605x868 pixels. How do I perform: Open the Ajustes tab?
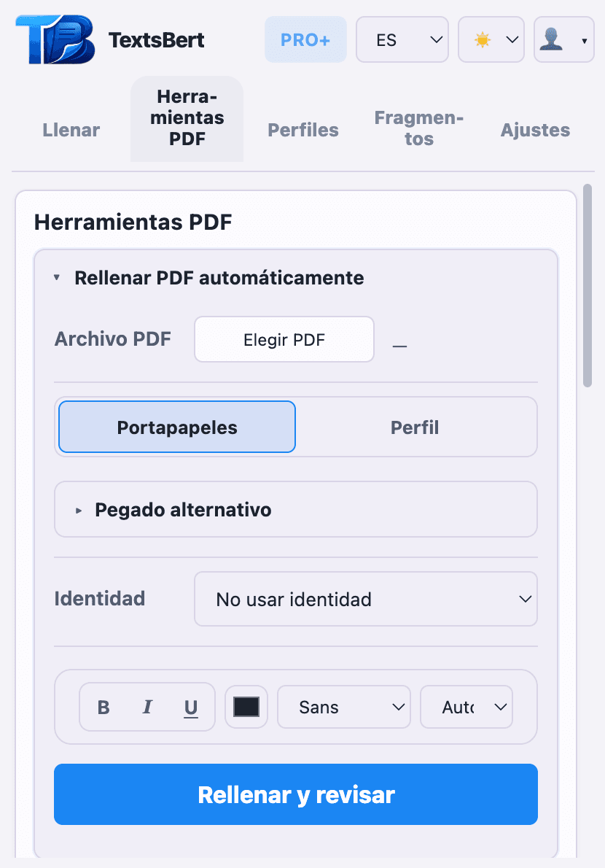pos(535,130)
